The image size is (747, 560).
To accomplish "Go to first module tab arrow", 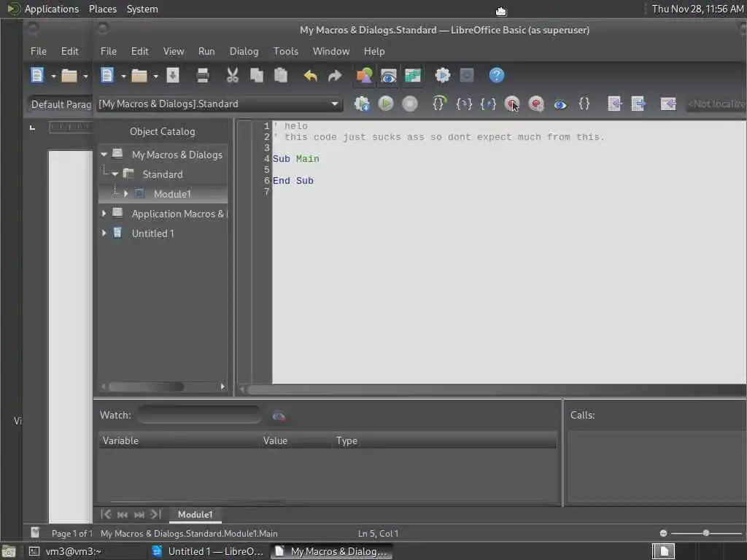I will (106, 514).
